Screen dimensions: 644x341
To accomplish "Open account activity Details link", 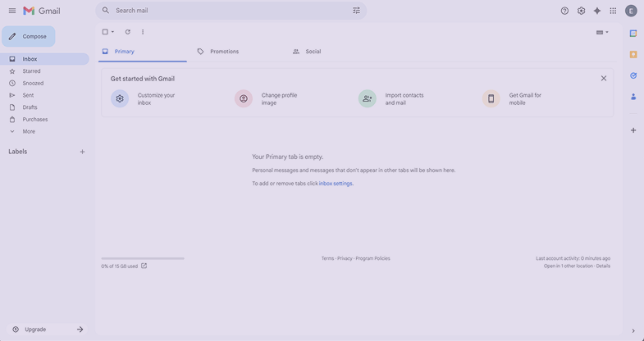I will tap(603, 266).
